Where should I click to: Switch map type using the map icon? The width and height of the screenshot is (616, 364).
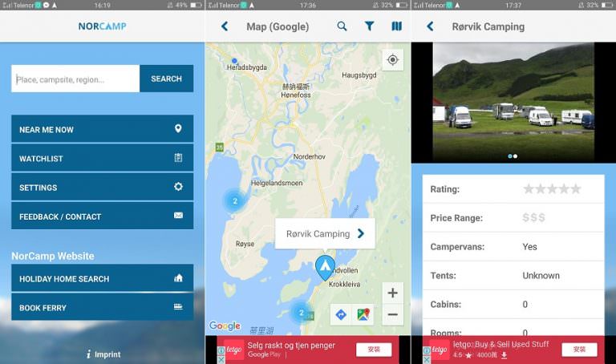tap(396, 26)
